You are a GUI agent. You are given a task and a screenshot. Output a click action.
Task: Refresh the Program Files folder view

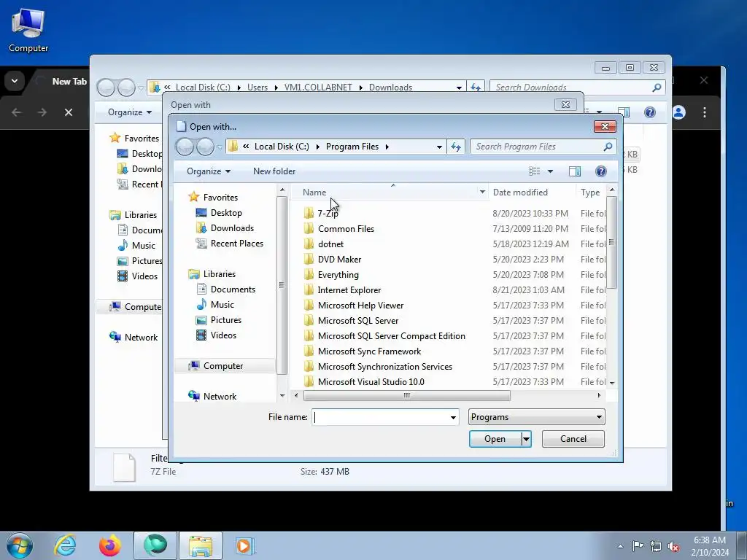(x=456, y=147)
